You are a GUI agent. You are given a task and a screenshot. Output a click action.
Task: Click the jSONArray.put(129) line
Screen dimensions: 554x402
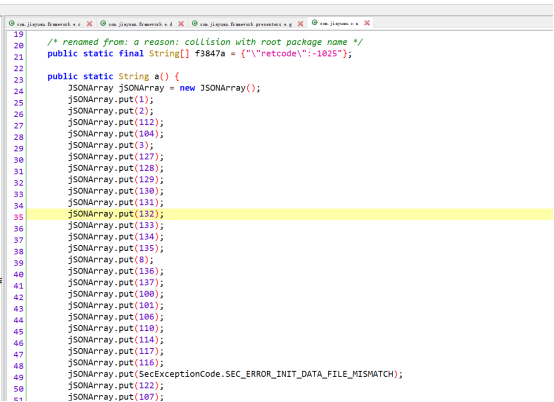point(116,179)
